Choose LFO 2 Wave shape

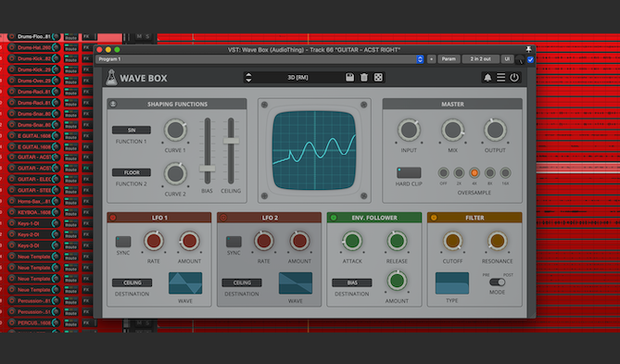point(296,283)
